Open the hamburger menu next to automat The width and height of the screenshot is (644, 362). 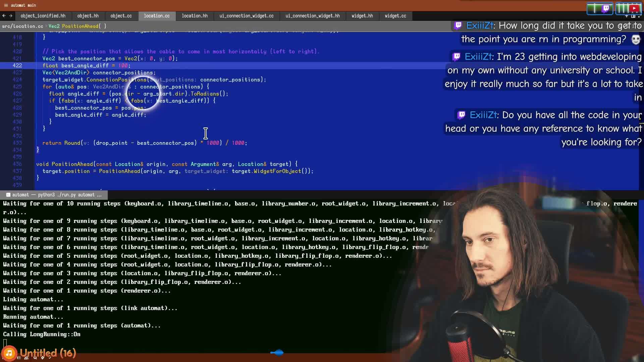point(6,5)
